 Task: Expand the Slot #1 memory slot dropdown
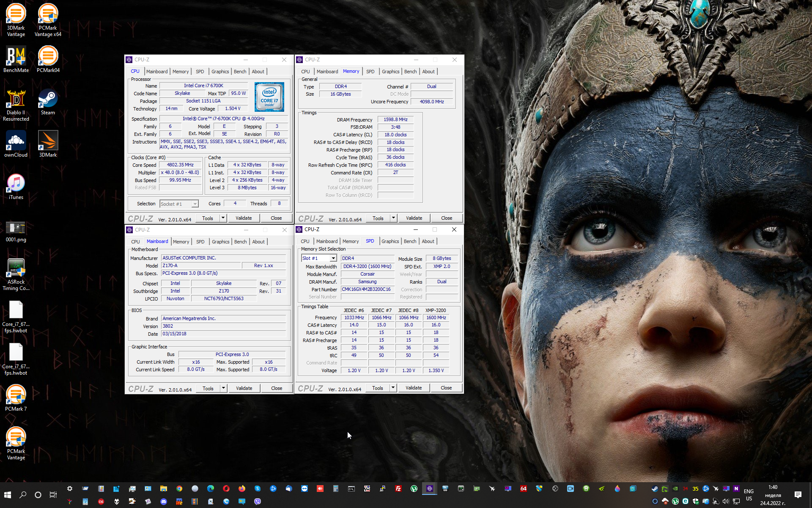pyautogui.click(x=333, y=258)
